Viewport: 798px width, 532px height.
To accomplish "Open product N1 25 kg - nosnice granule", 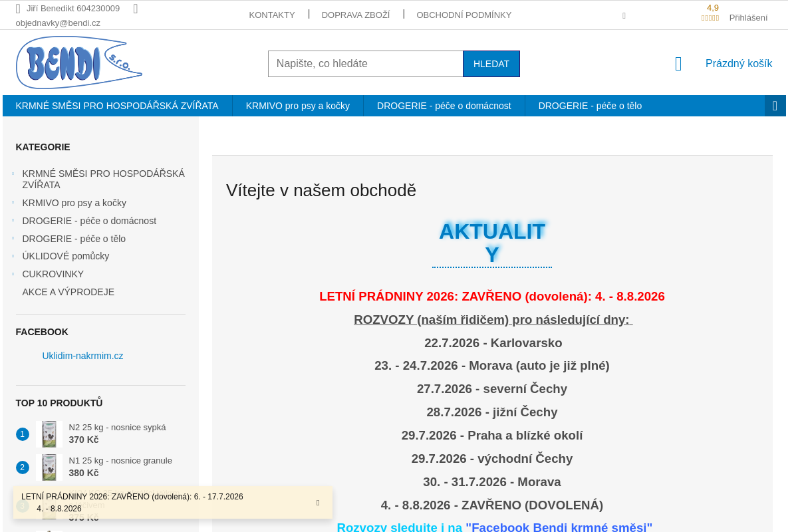I will click(x=120, y=461).
